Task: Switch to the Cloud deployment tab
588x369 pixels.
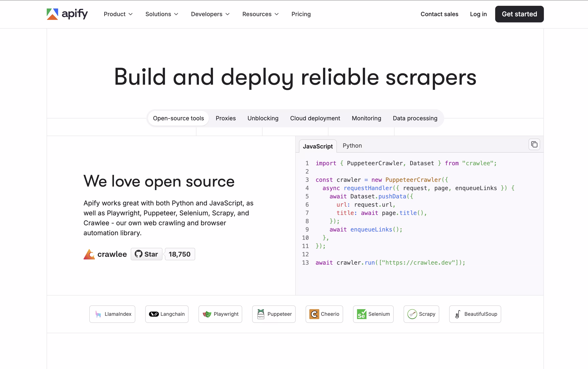Action: [315, 118]
